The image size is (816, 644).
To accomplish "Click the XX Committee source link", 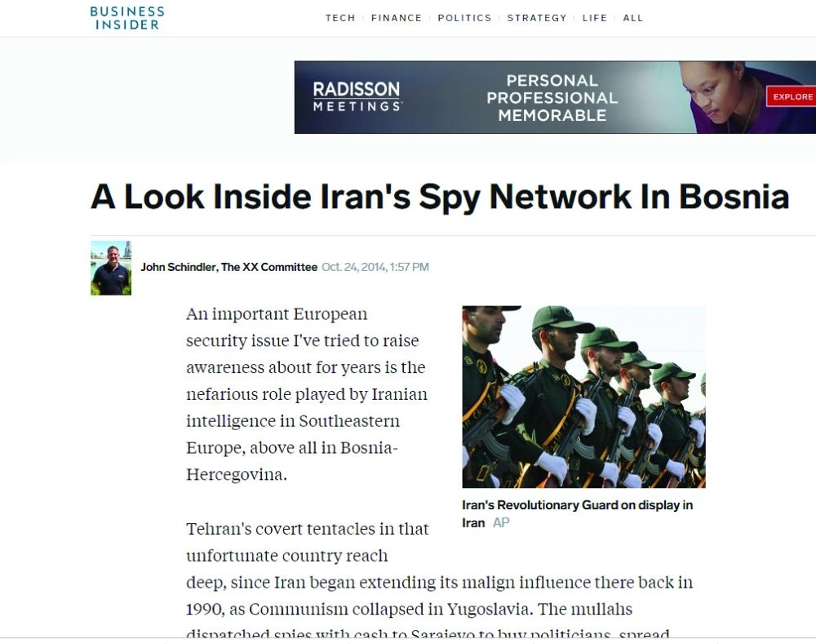I will coord(269,267).
